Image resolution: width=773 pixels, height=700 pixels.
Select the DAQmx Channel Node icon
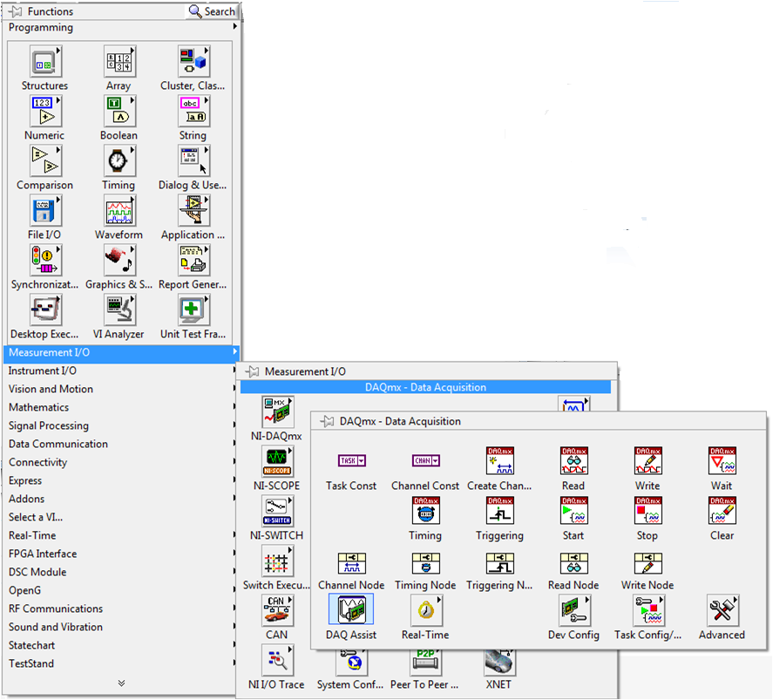[x=351, y=563]
